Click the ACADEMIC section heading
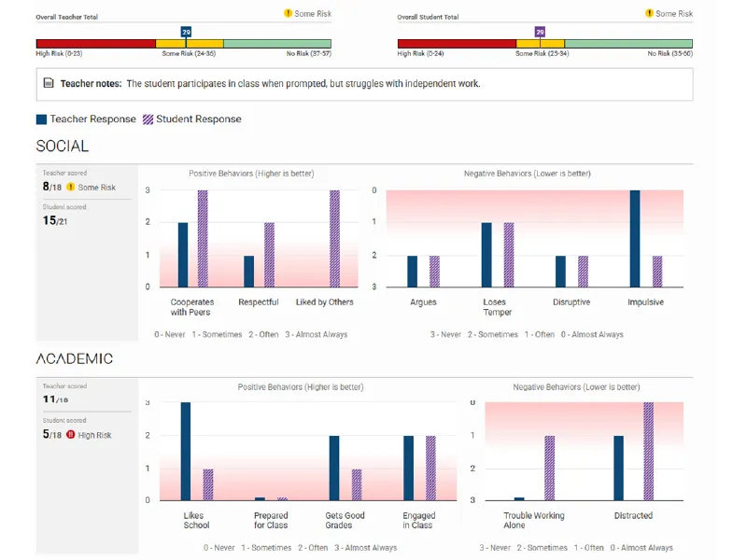Screen dimensions: 747x560 (75, 358)
